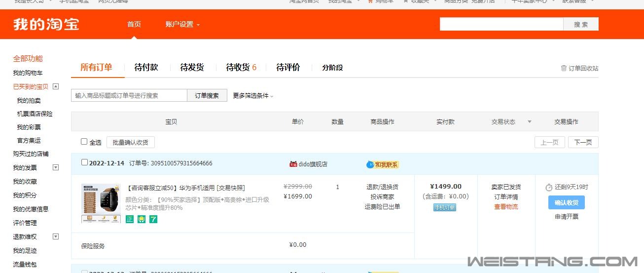This screenshot has height=273, width=644.
Task: Click the 投诉商家 complaint link
Action: (382, 197)
